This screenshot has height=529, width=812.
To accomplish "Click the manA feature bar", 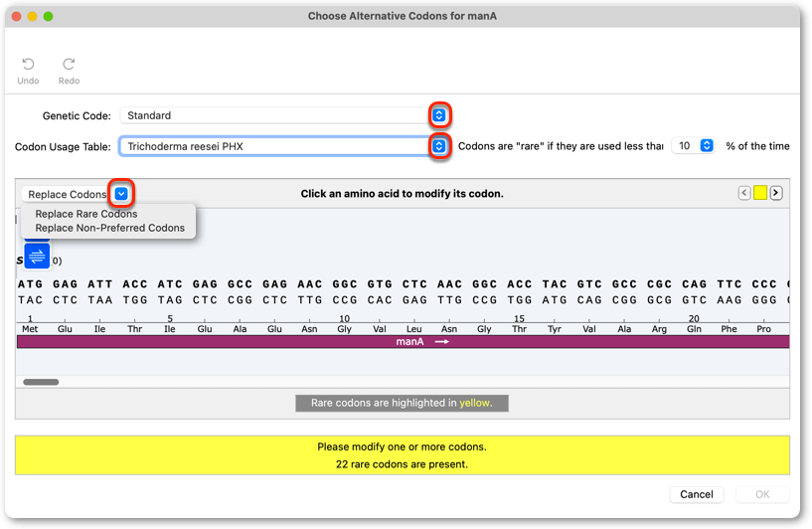I will coord(403,341).
